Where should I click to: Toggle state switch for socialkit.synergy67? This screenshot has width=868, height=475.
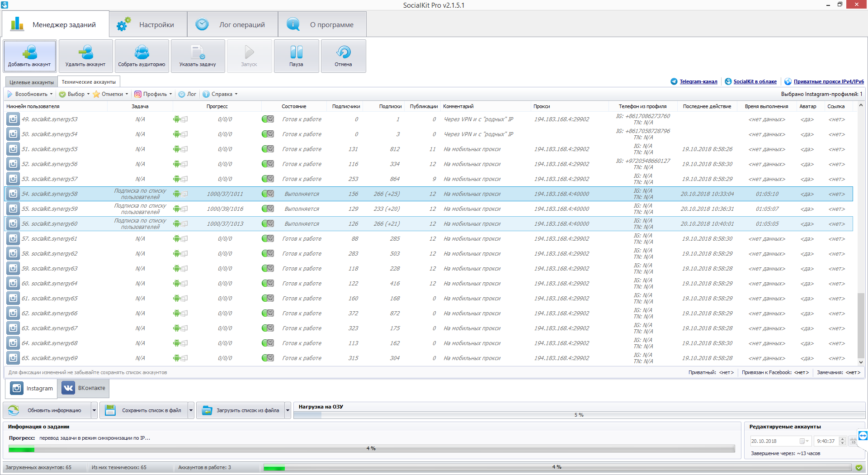click(268, 328)
